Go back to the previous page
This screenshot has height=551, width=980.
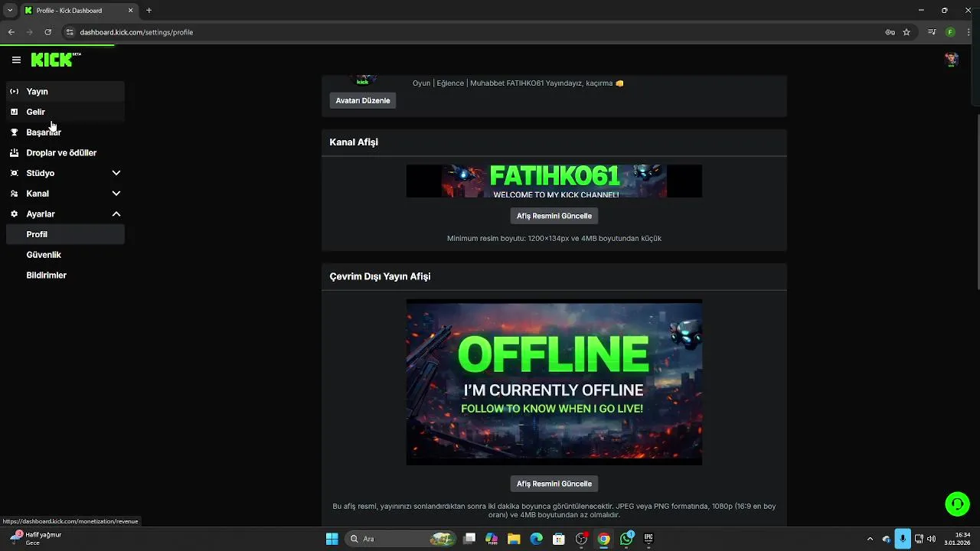click(x=11, y=32)
